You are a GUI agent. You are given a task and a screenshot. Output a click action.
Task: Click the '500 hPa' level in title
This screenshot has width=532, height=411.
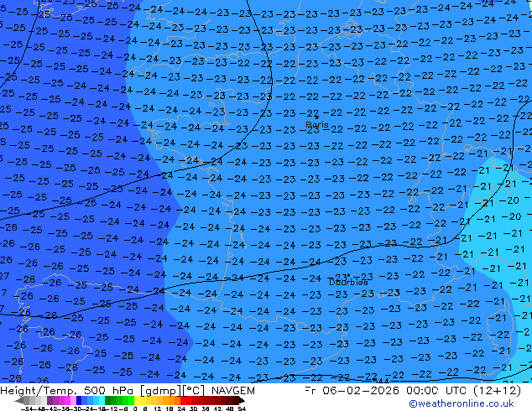110,391
